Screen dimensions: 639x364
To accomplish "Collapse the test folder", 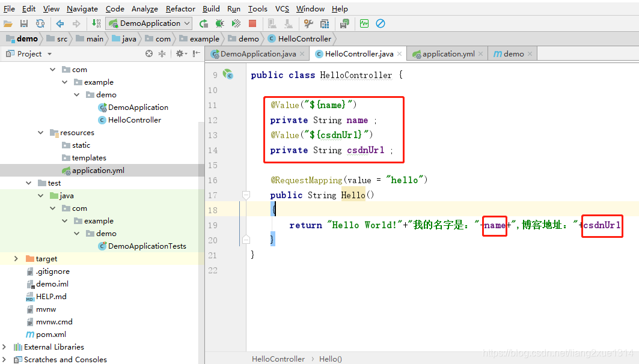I will 28,183.
